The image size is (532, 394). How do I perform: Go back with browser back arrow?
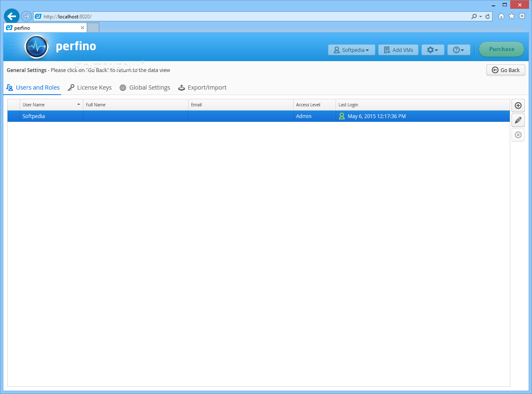(x=12, y=16)
